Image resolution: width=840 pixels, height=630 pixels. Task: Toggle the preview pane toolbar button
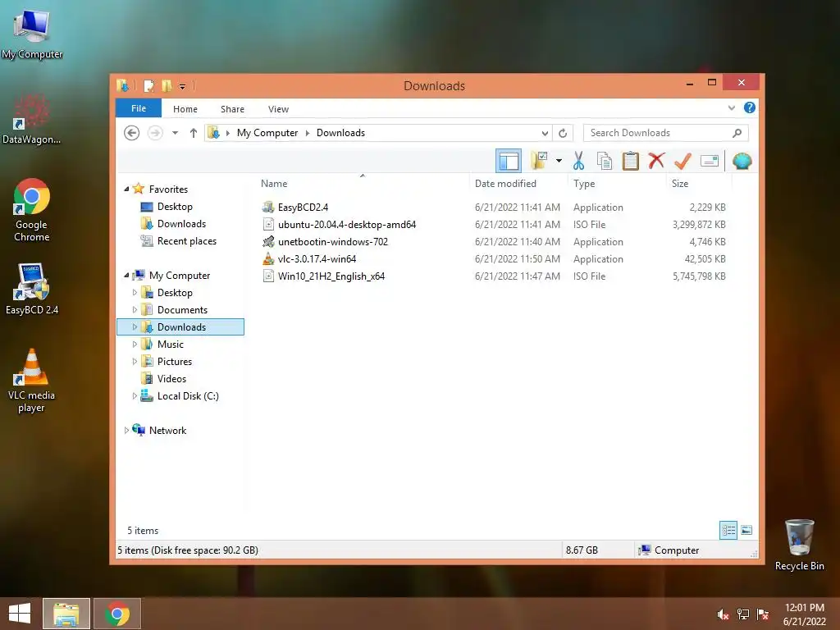508,161
